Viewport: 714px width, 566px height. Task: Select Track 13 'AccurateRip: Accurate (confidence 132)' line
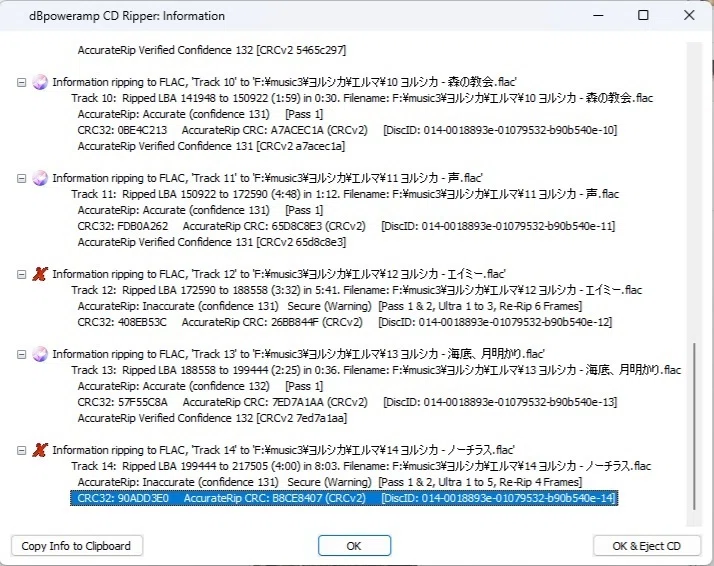click(x=200, y=386)
